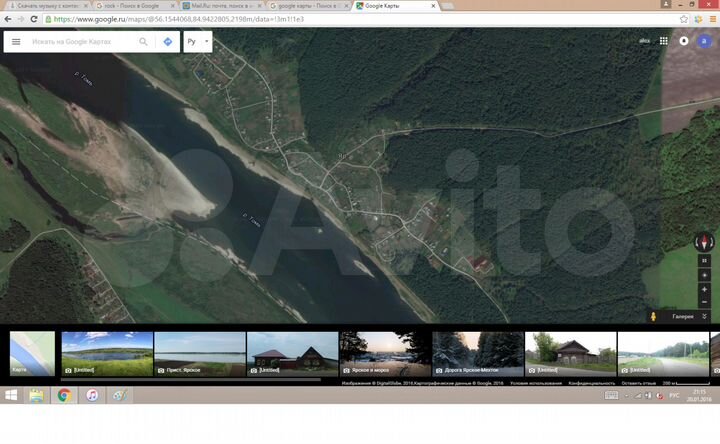Toggle tilt view of the map

[x=704, y=261]
